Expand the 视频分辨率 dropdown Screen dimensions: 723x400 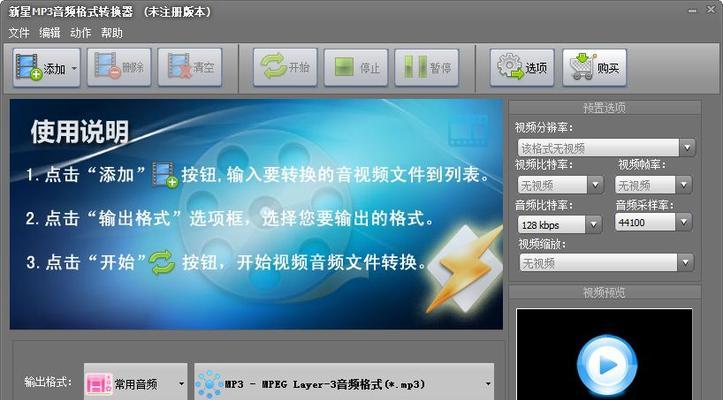[687, 148]
